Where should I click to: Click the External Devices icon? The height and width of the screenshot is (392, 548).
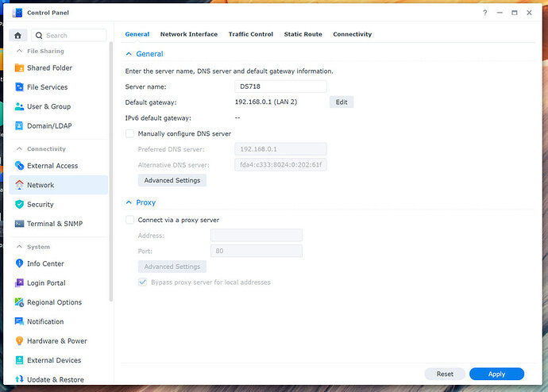(20, 360)
